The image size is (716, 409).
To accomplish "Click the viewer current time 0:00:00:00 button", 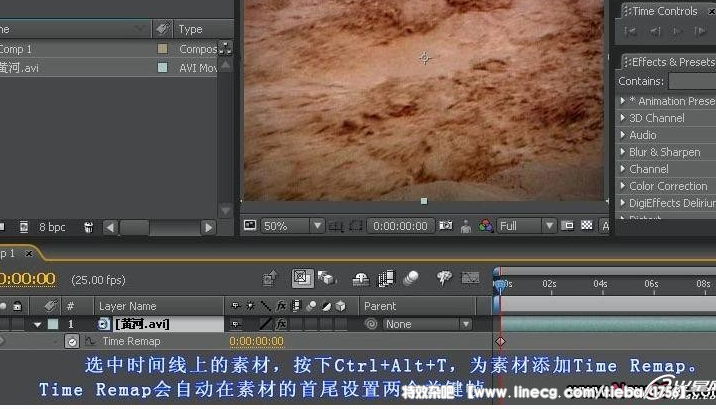I will point(400,226).
